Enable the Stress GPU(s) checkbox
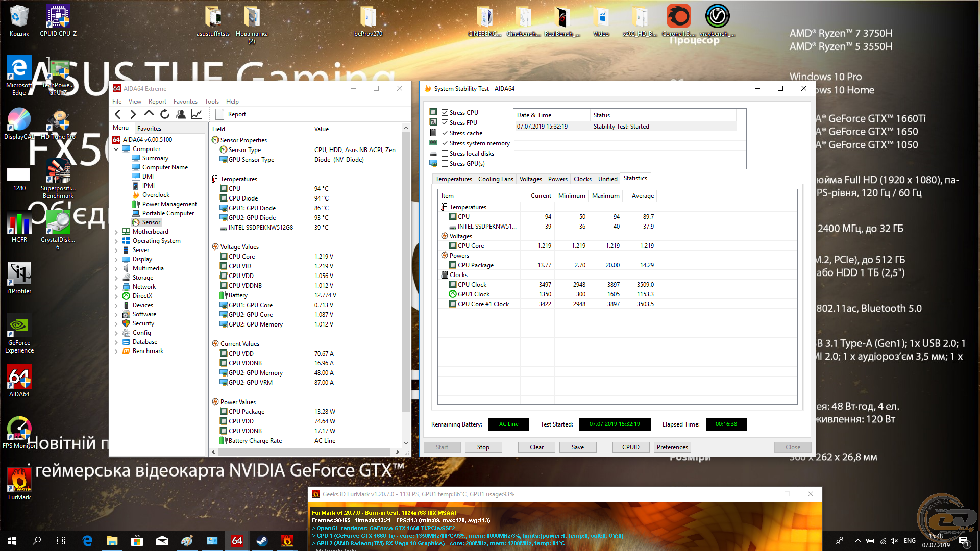Viewport: 980px width, 551px height. [x=445, y=164]
